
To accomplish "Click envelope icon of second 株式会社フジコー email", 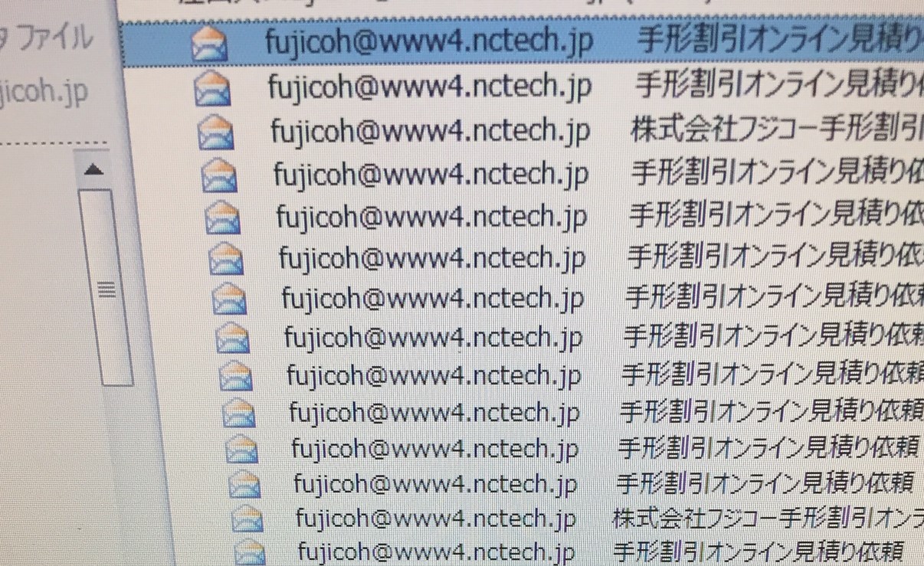I will point(247,519).
